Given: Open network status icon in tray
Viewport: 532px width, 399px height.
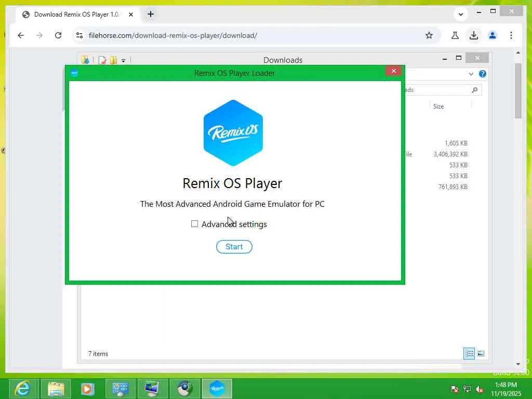Looking at the screenshot, I should point(467,389).
